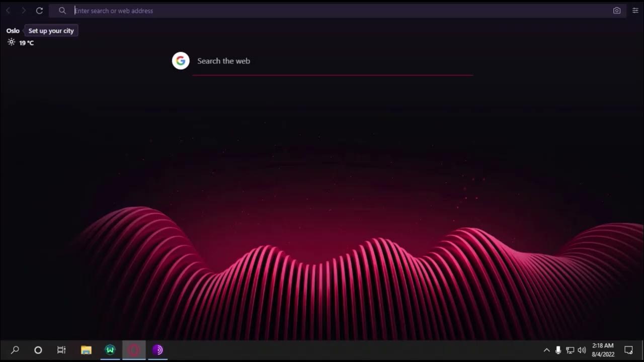Click the Opera GX taskbar icon
This screenshot has height=362, width=644.
(x=134, y=350)
